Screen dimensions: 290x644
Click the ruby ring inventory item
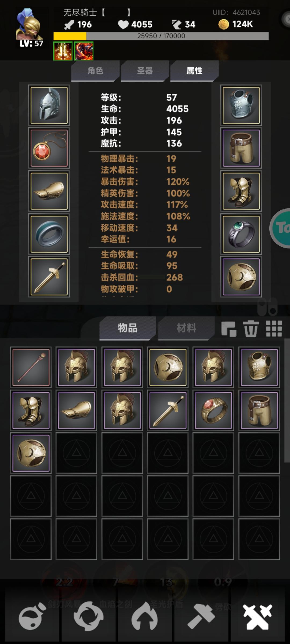213,410
